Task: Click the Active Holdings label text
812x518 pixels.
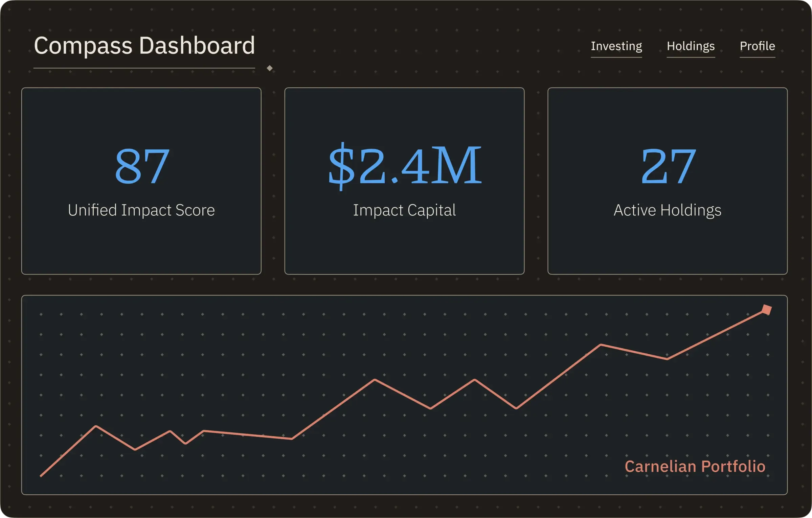Action: click(x=668, y=210)
